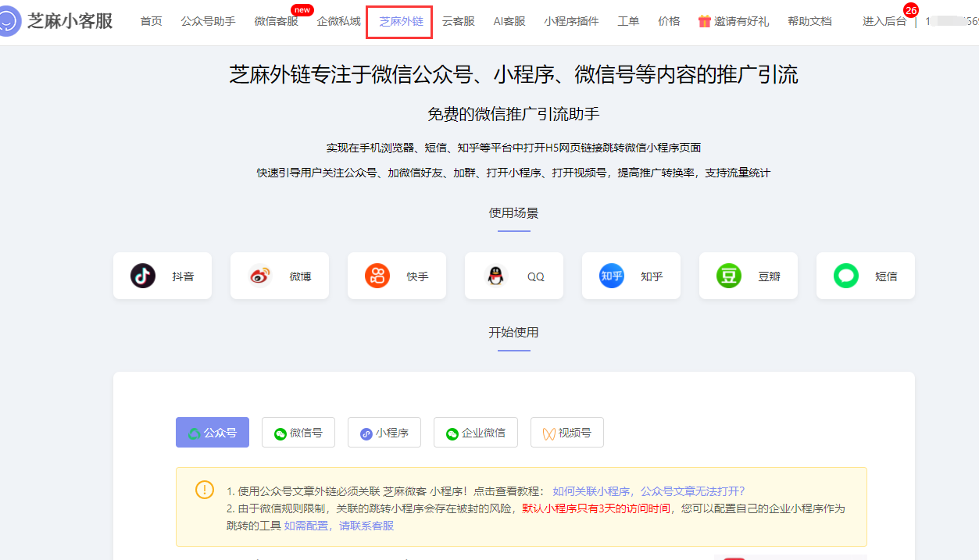The width and height of the screenshot is (979, 560).
Task: Click the 快手 Kuaishou icon
Action: click(377, 276)
